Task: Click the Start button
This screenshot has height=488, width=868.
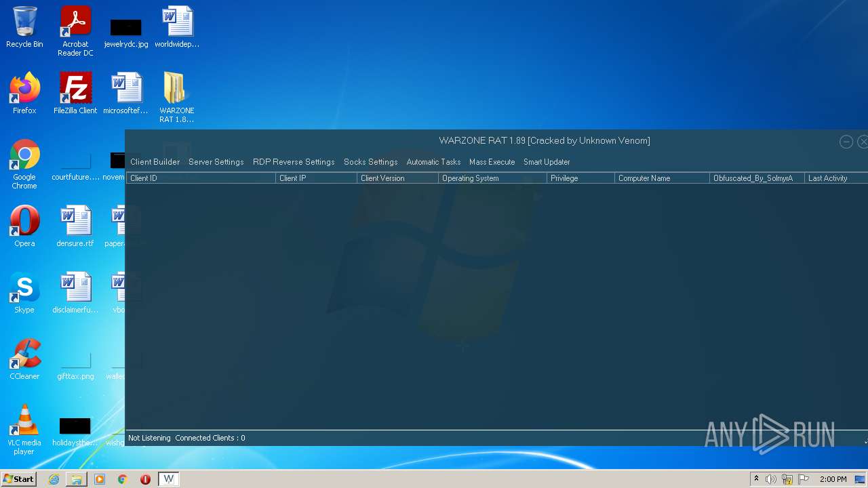Action: pos(18,479)
